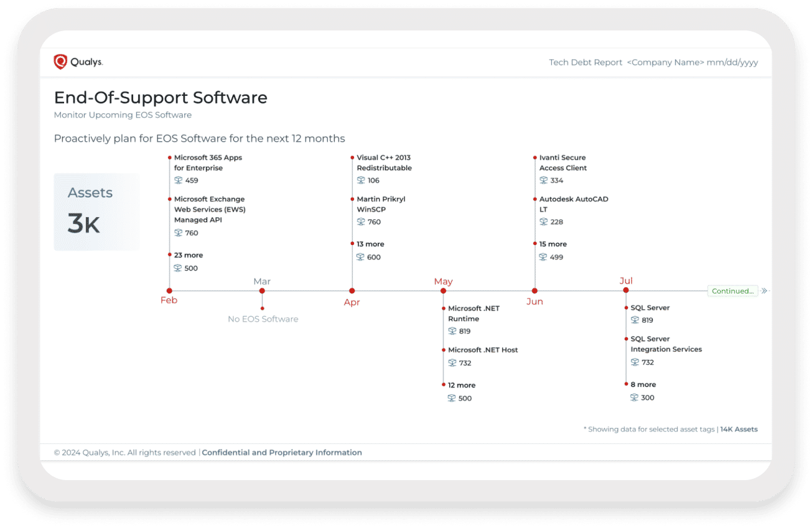This screenshot has height=528, width=812.
Task: Open Microsoft .NET Host entry
Action: [x=483, y=350]
